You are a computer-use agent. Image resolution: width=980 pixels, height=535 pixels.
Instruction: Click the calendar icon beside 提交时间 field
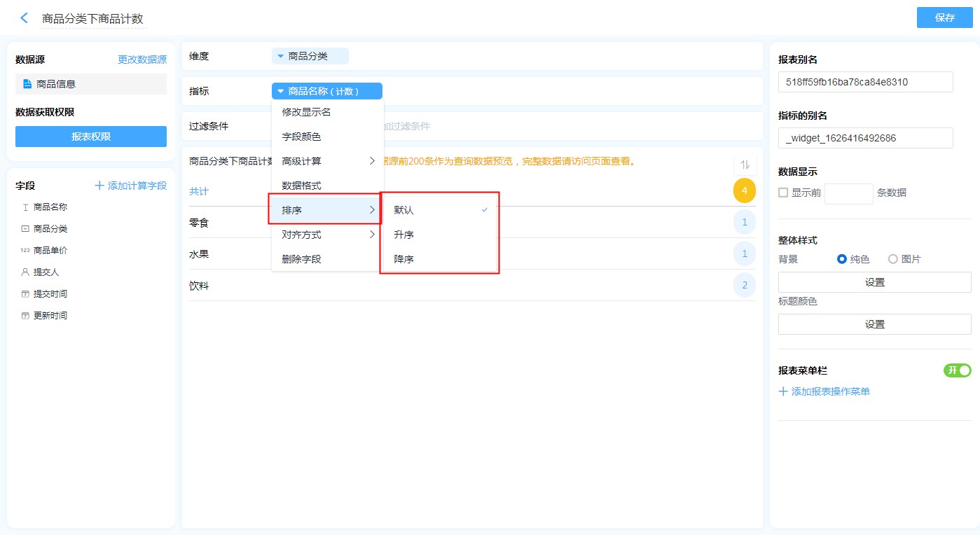tap(25, 294)
